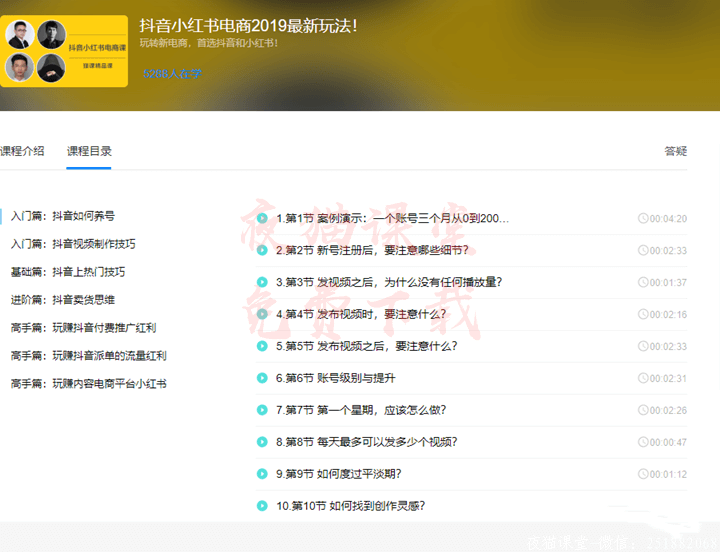This screenshot has width=720, height=552.
Task: Click clock icon beside 00:02:16
Action: pyautogui.click(x=643, y=314)
